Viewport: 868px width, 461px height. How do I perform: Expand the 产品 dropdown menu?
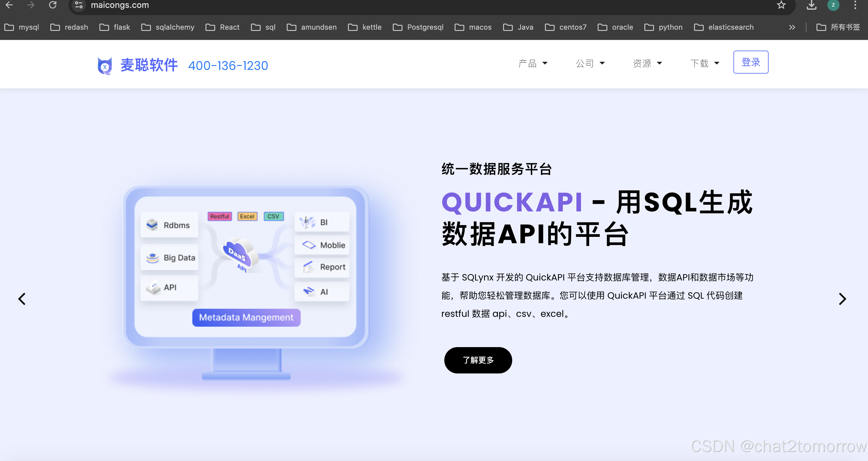click(x=533, y=63)
